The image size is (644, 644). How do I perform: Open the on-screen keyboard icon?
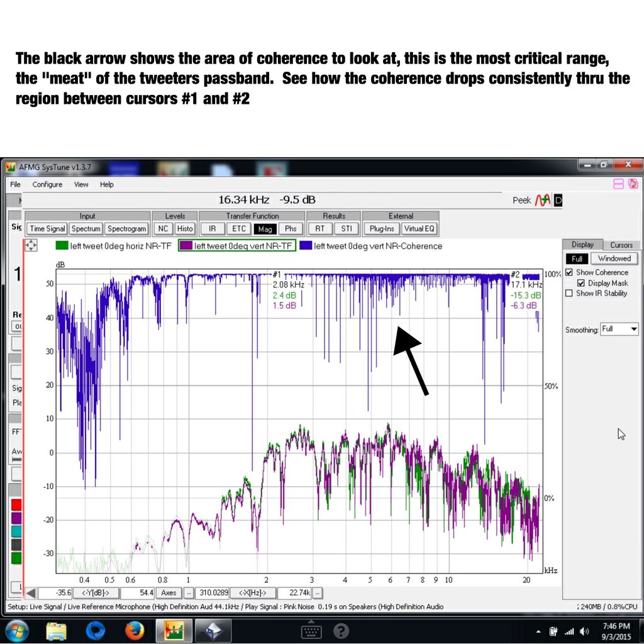(311, 630)
